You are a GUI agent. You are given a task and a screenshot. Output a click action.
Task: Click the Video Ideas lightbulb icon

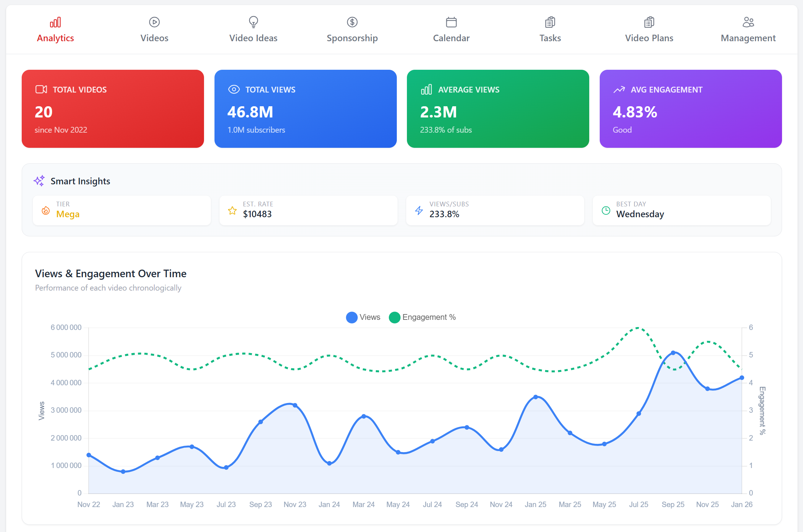pos(254,22)
